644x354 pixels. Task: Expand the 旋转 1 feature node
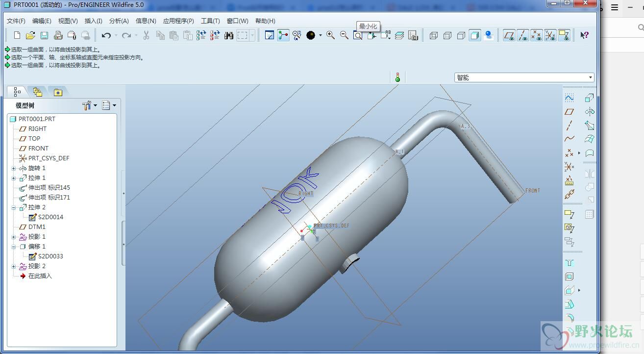14,168
